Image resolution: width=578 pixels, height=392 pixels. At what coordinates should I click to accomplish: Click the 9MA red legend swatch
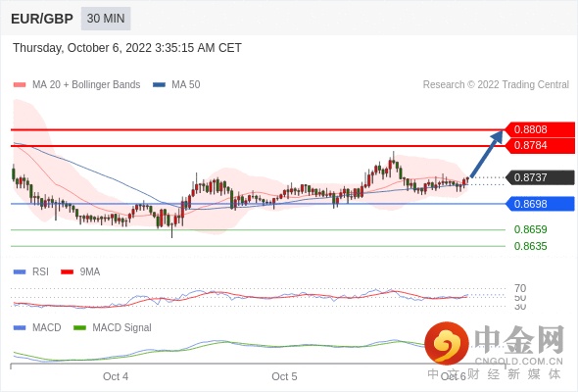point(67,272)
